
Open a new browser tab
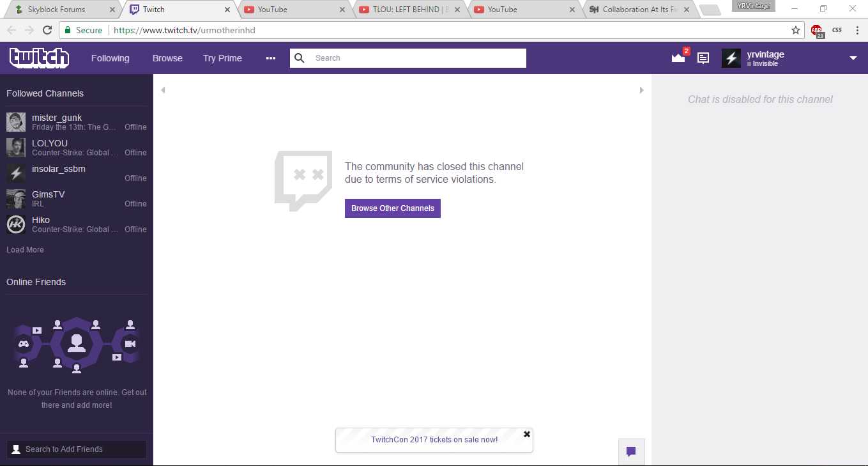[710, 10]
